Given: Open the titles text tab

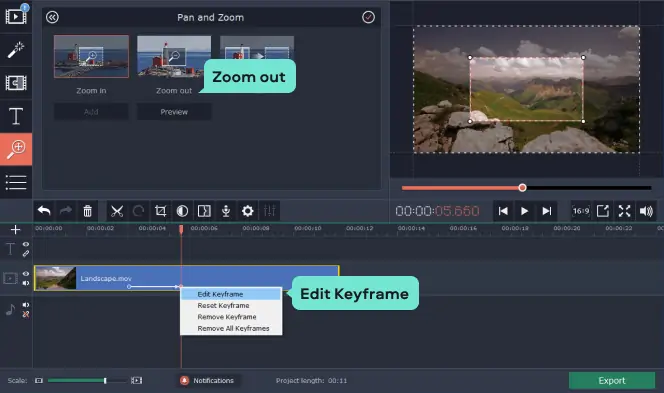Looking at the screenshot, I should pos(16,116).
